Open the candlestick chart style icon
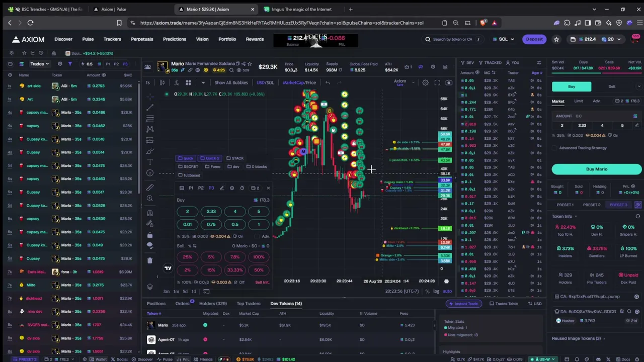644x362 pixels. click(x=162, y=82)
